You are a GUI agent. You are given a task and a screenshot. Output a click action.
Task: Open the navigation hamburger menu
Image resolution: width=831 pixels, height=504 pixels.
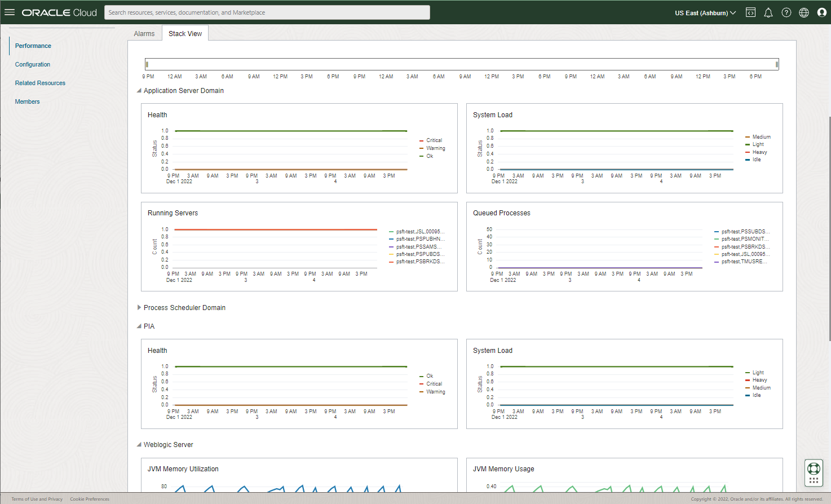[10, 12]
